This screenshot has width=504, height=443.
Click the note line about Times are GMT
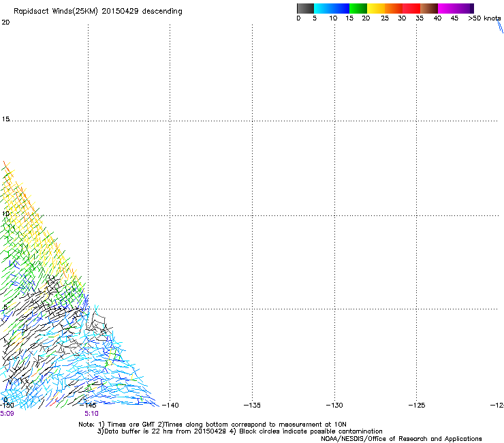[212, 425]
